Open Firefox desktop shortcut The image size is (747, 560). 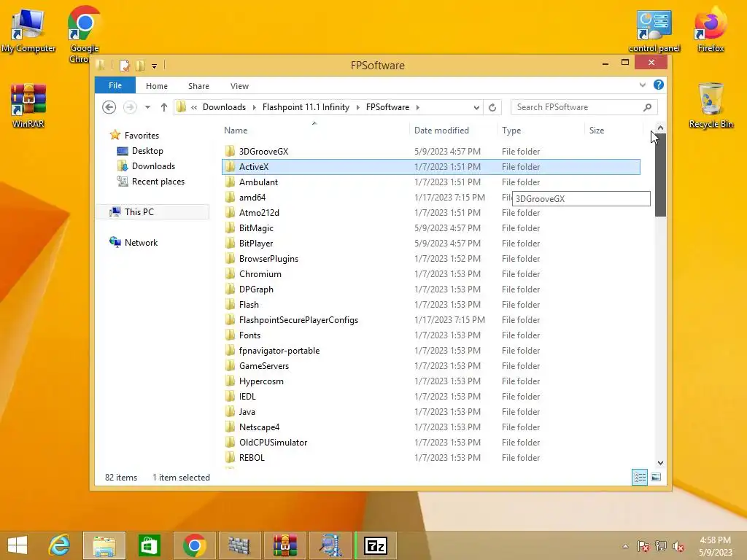pyautogui.click(x=711, y=29)
